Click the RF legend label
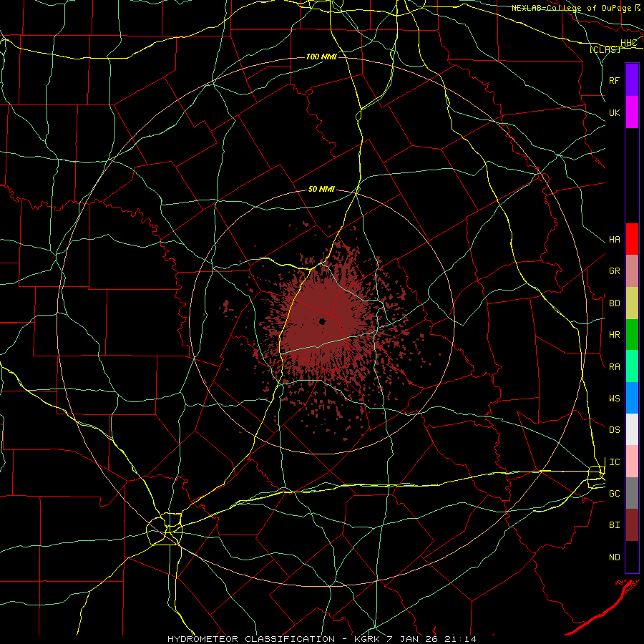The image size is (644, 644). coord(614,80)
